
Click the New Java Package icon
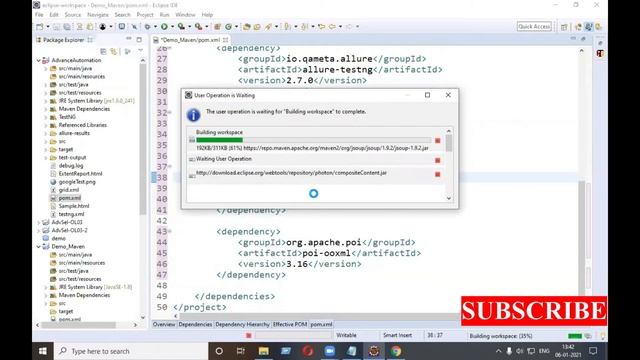click(x=218, y=27)
